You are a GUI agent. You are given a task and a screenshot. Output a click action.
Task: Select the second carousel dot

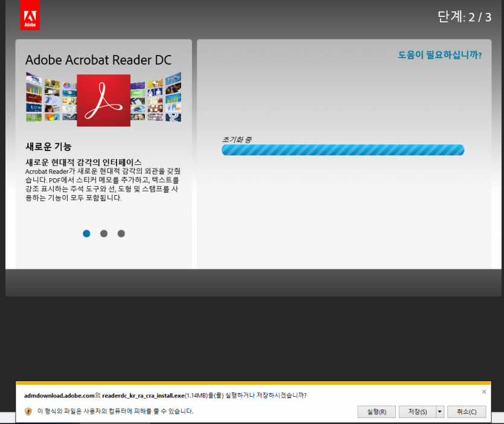click(104, 234)
